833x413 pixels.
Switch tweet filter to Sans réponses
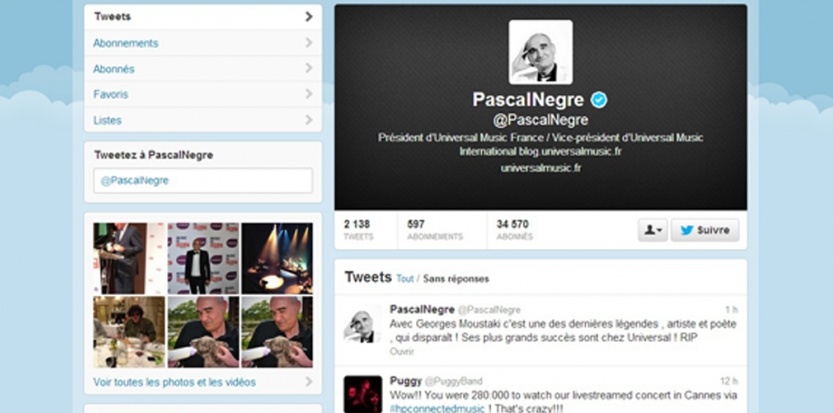point(456,279)
